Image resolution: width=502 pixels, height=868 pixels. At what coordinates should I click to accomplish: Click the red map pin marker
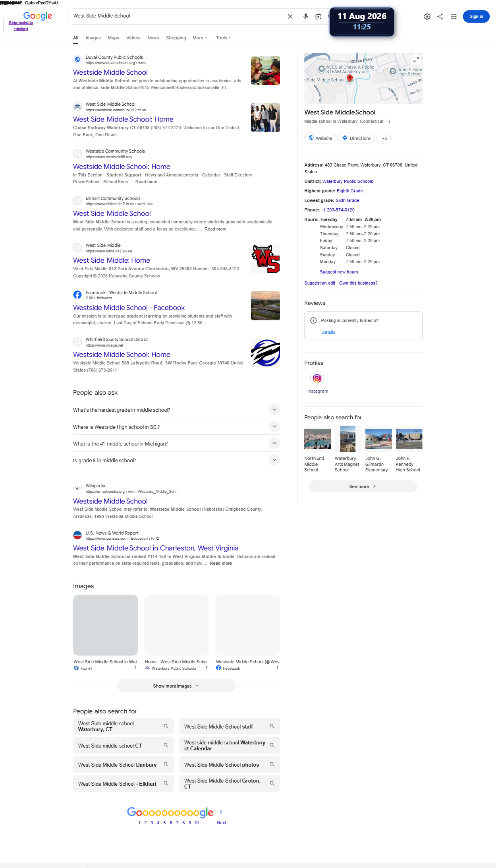click(349, 79)
